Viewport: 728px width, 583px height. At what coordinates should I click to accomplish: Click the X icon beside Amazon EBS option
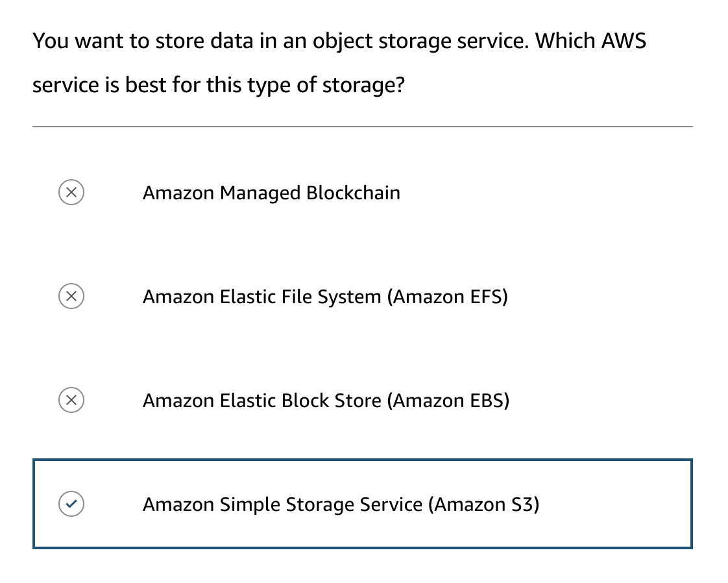click(x=71, y=401)
